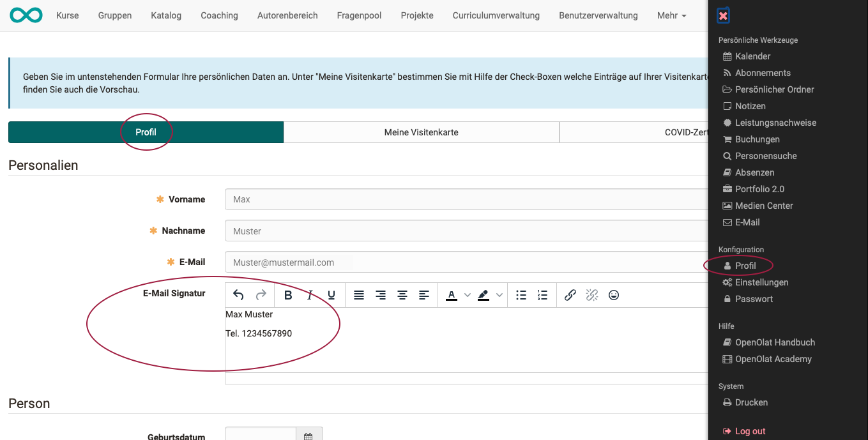Image resolution: width=868 pixels, height=440 pixels.
Task: Insert a bullet list in signature
Action: (x=521, y=295)
